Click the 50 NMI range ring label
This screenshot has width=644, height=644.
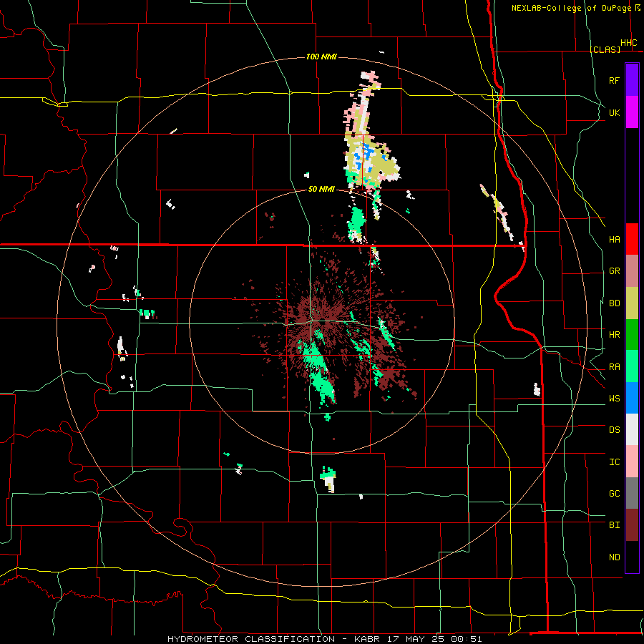coord(321,189)
